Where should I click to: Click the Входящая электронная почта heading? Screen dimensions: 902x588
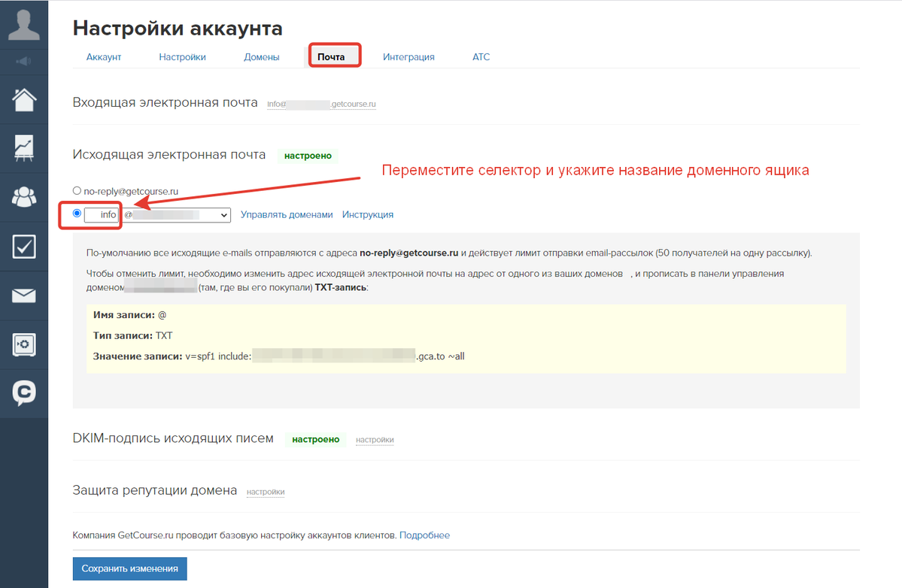[165, 102]
